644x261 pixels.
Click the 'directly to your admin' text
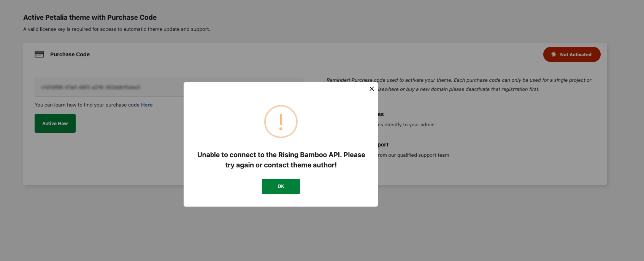click(406, 125)
